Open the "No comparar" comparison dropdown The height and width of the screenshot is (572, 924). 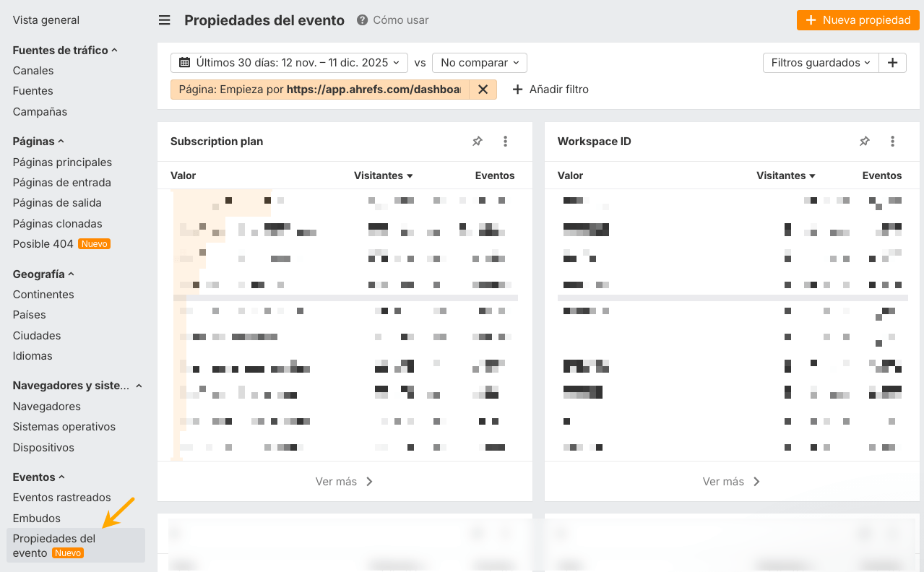point(479,63)
